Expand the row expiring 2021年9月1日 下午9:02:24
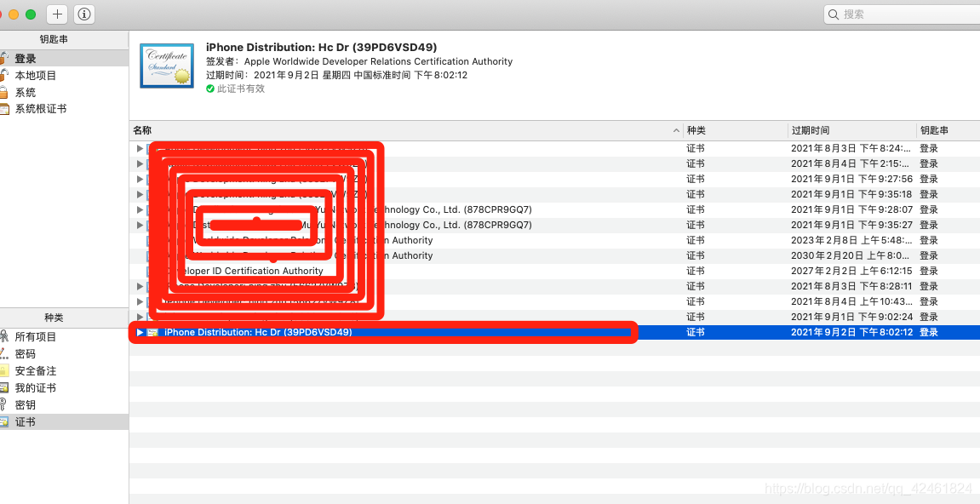This screenshot has height=504, width=980. pos(140,317)
